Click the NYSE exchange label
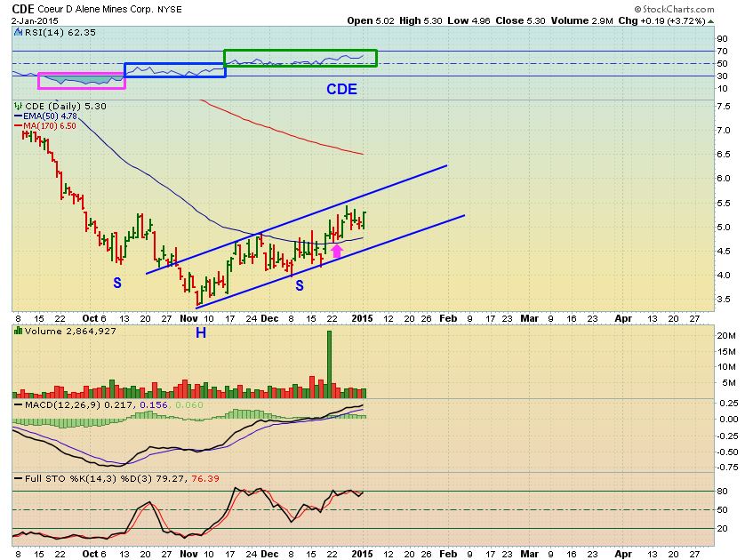Viewport: 753px width, 560px height. pos(170,10)
